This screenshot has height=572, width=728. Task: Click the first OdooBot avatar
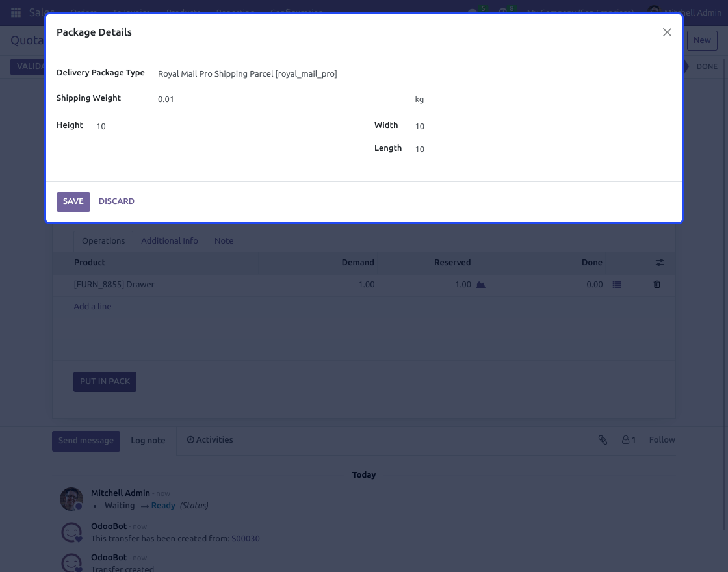point(72,532)
